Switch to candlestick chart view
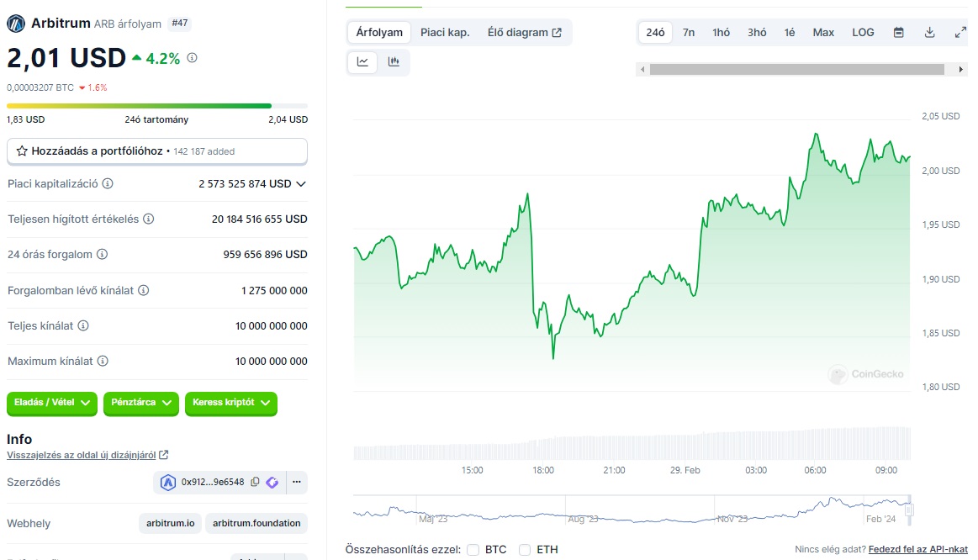The height and width of the screenshot is (560, 978). tap(394, 61)
